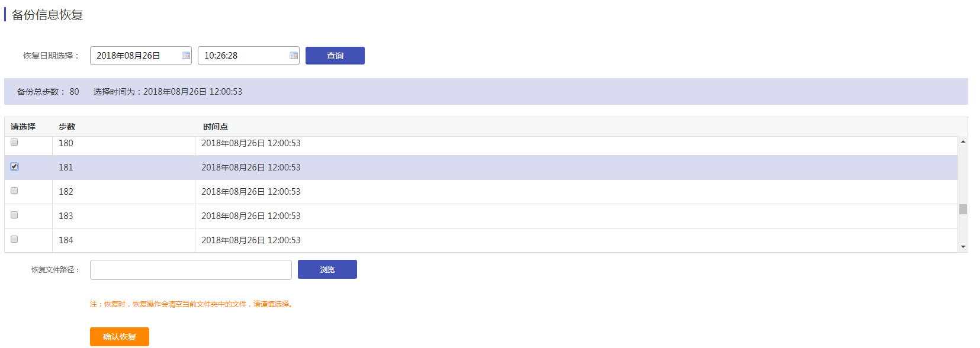This screenshot has width=980, height=348.
Task: Tick the checkbox for step 183
Action: click(x=14, y=215)
